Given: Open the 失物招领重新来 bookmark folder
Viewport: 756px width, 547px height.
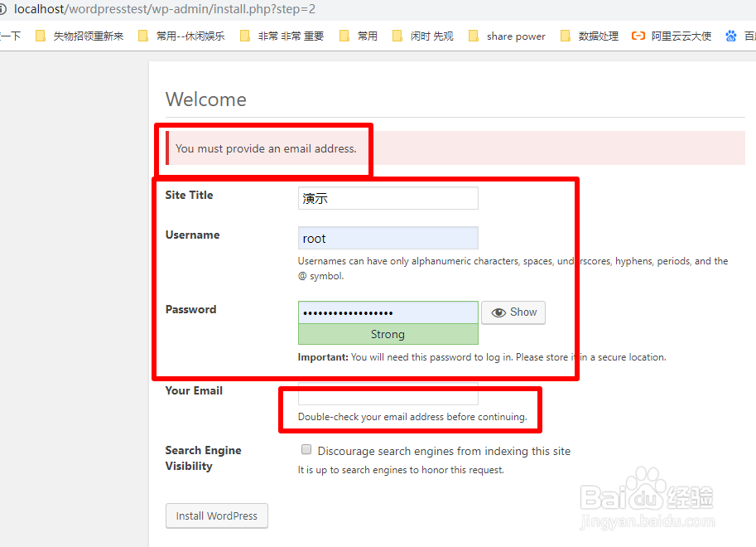Looking at the screenshot, I should click(79, 36).
